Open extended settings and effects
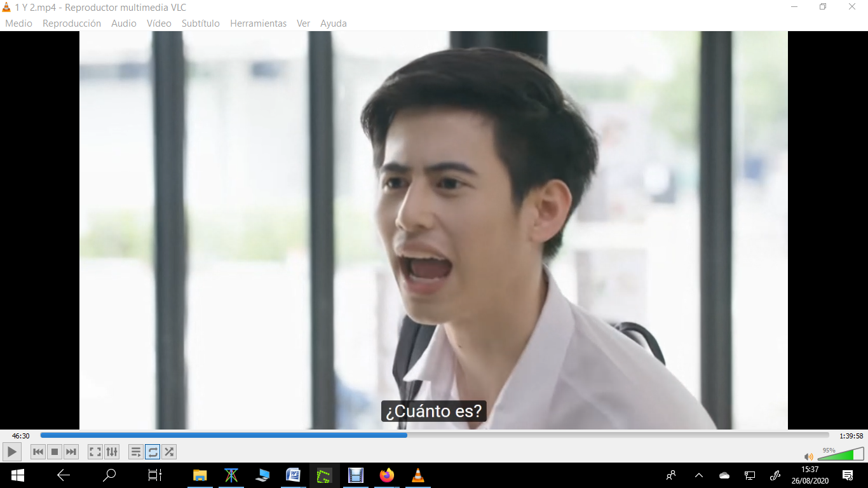The width and height of the screenshot is (868, 488). pyautogui.click(x=112, y=452)
